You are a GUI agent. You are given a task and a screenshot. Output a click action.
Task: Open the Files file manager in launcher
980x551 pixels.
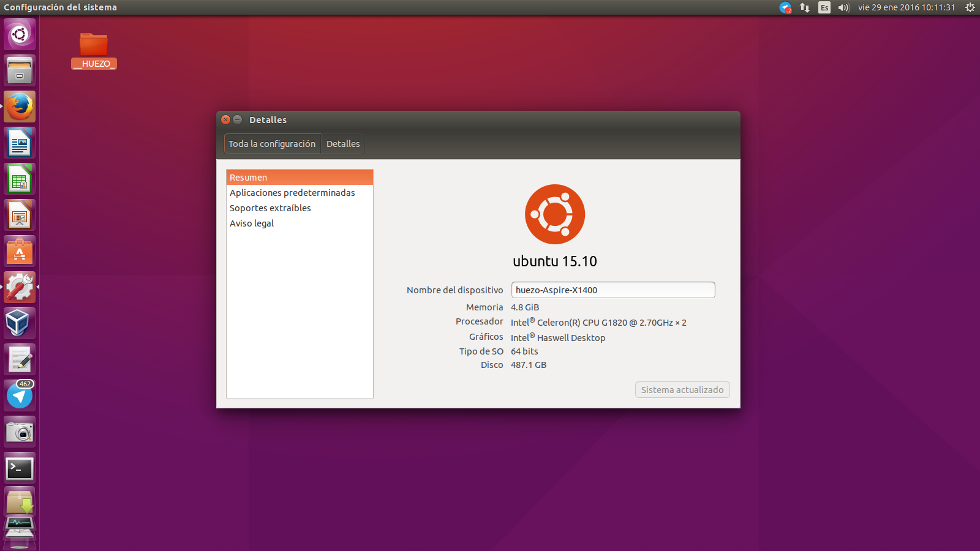tap(20, 70)
